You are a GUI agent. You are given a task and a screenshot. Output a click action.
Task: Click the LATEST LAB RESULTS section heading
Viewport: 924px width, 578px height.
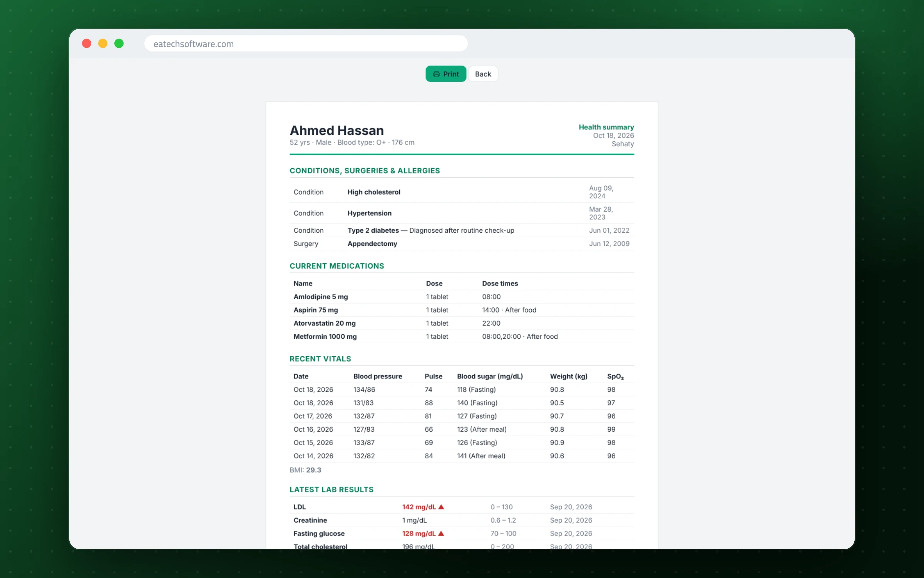[331, 490]
